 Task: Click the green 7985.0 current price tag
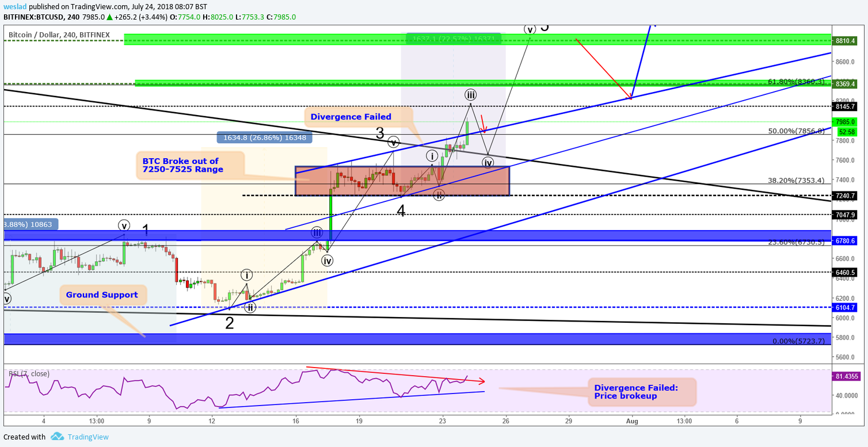click(846, 122)
